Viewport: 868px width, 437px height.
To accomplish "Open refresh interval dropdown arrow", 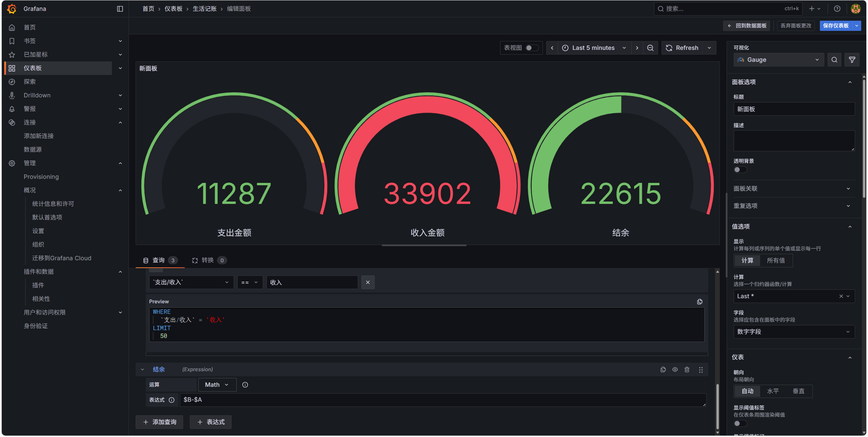I will point(709,48).
